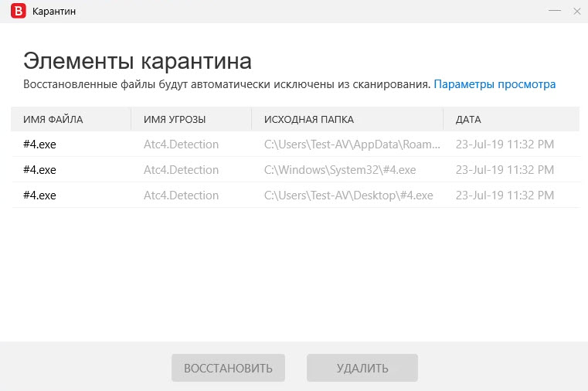The width and height of the screenshot is (588, 391).
Task: Click Atc4.Detection in the Desktop row
Action: coord(181,195)
